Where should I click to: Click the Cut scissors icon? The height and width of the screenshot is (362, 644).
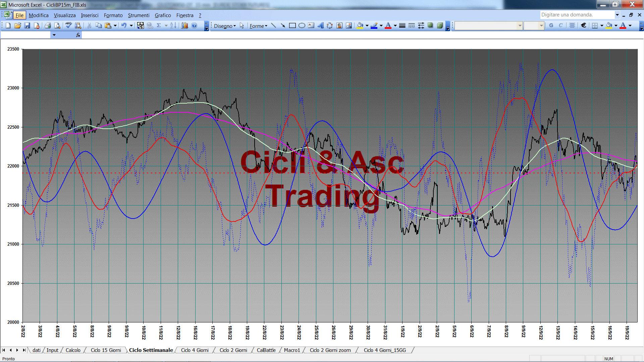pyautogui.click(x=89, y=25)
